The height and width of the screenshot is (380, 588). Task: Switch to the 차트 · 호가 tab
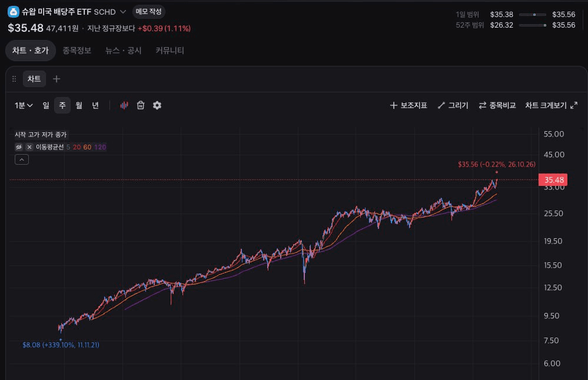[x=31, y=51]
